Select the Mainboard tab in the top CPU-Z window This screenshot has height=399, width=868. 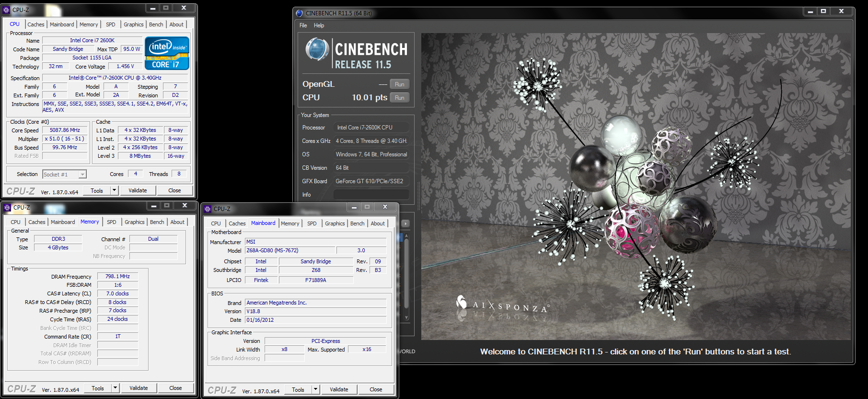62,24
